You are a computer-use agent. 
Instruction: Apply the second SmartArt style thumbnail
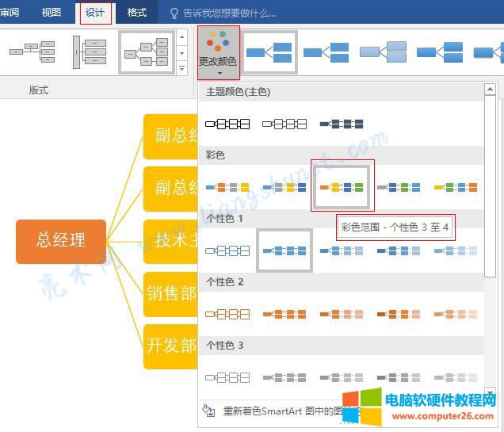(x=326, y=52)
